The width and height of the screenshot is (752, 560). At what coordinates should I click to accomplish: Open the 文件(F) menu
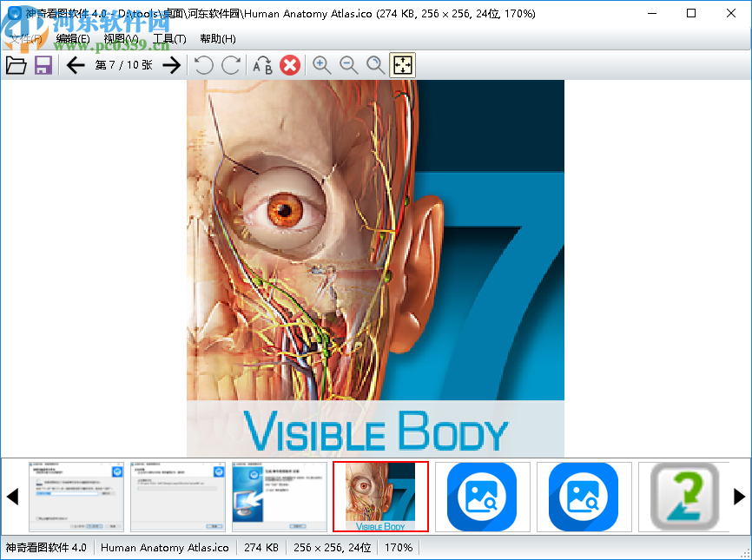[x=26, y=39]
